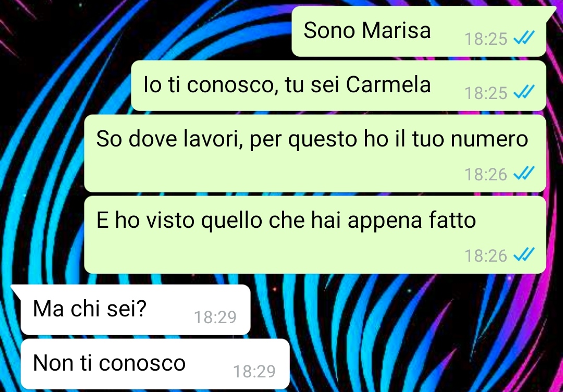Viewport: 563px width, 392px height.
Task: Tap the 18:26 timestamp under 'E ho visto' message
Action: pyautogui.click(x=485, y=256)
